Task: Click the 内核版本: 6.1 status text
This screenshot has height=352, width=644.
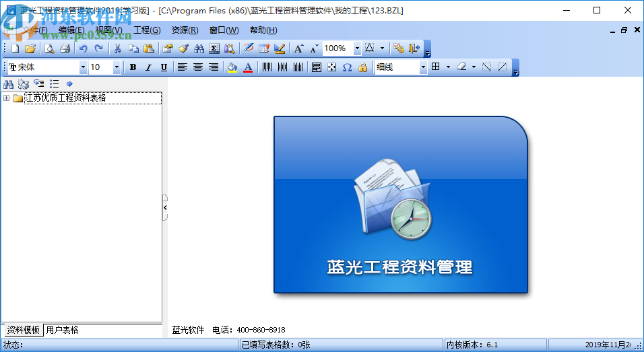Action: pos(472,345)
